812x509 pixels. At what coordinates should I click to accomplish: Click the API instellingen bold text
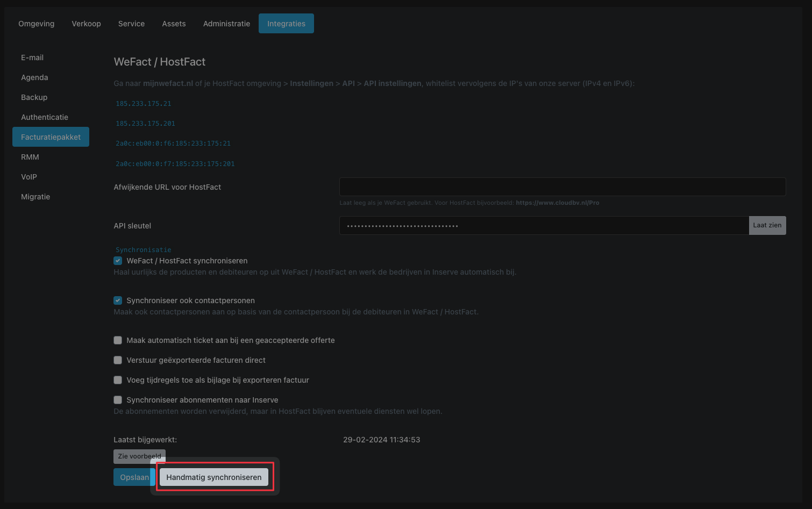(393, 83)
